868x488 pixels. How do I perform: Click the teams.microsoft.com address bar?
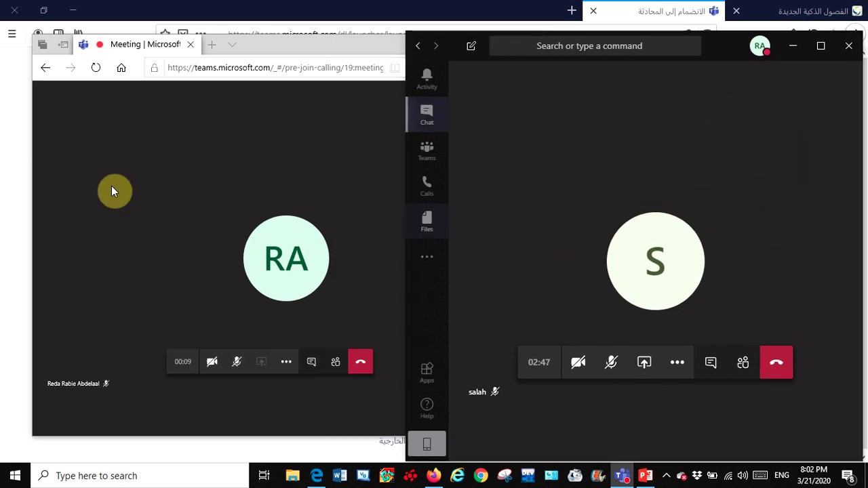point(275,68)
